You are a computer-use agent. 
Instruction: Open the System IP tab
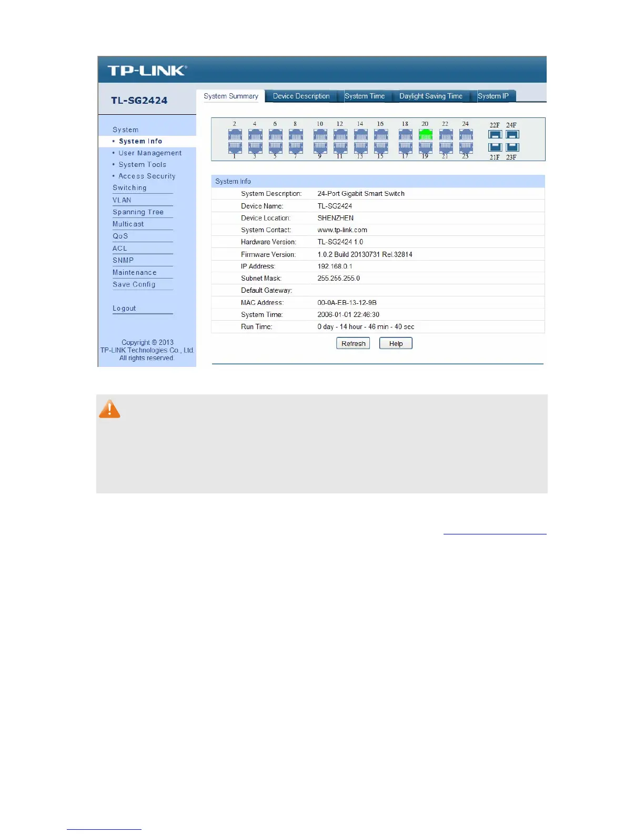[493, 96]
